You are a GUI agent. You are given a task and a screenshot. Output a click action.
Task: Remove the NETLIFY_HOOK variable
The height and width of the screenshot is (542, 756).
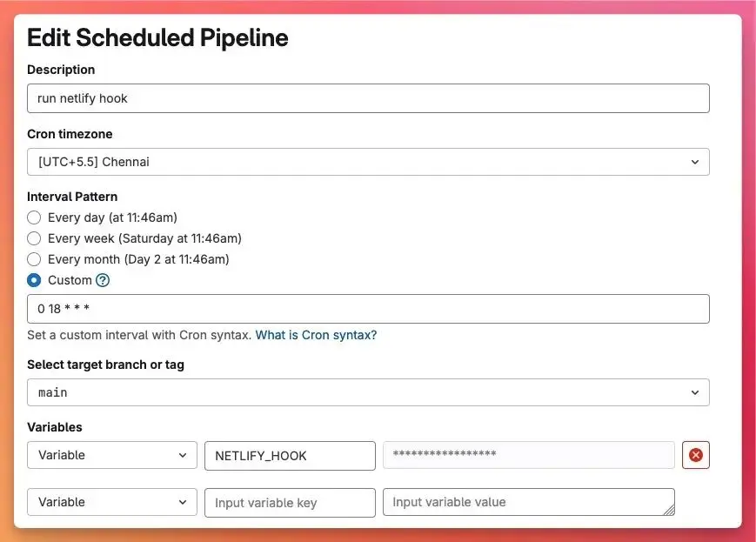(x=695, y=455)
